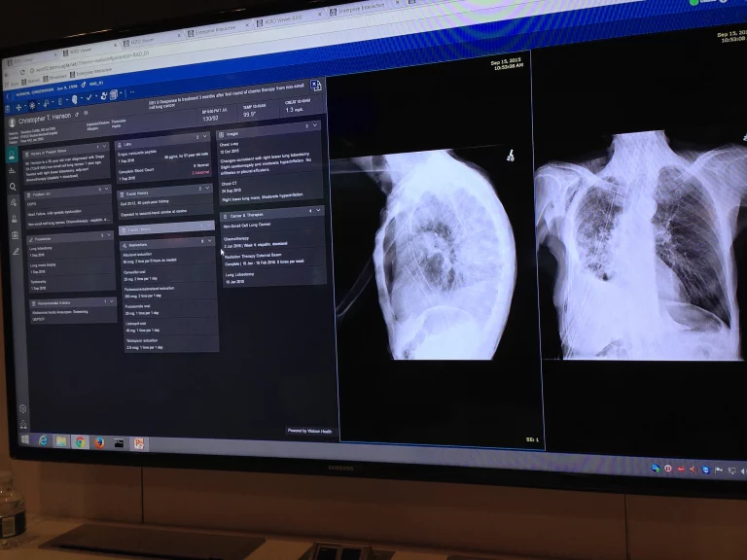The image size is (747, 560).
Task: Collapse the Recommended Actions card
Action: point(112,301)
